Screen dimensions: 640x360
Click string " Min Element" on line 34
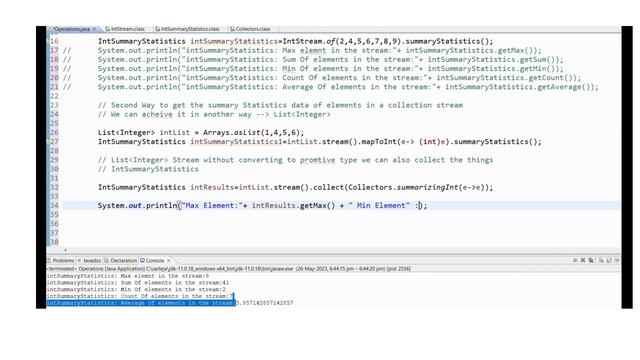coord(379,206)
